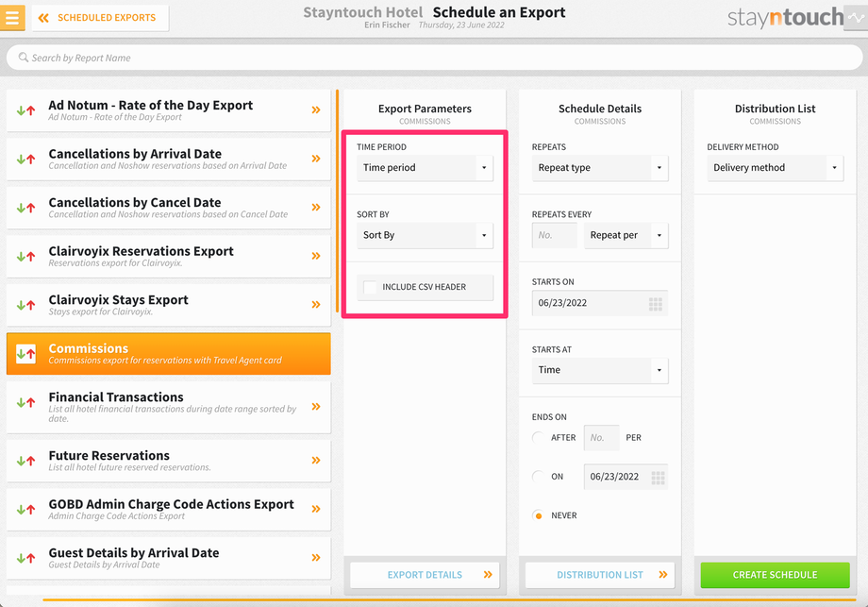Click the search magnifier icon
This screenshot has height=607, width=868.
point(24,57)
